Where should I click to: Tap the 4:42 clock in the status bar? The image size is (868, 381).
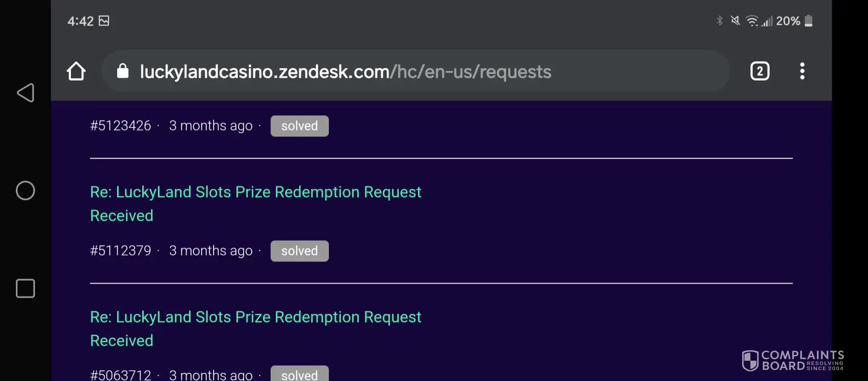(81, 21)
